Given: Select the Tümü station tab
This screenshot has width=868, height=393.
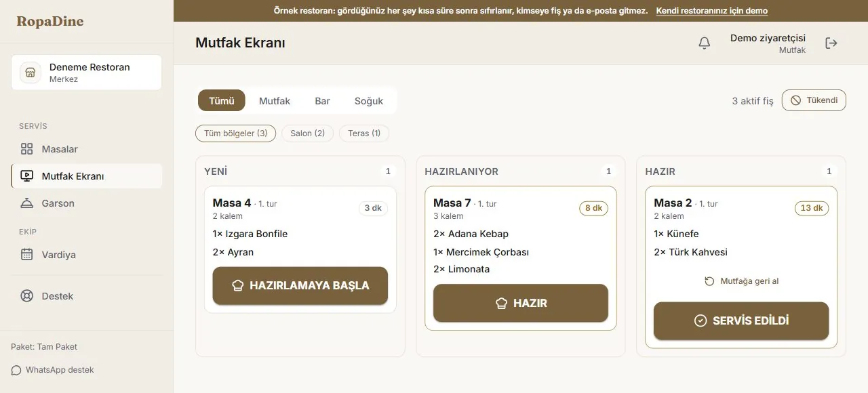Looking at the screenshot, I should click(x=222, y=101).
